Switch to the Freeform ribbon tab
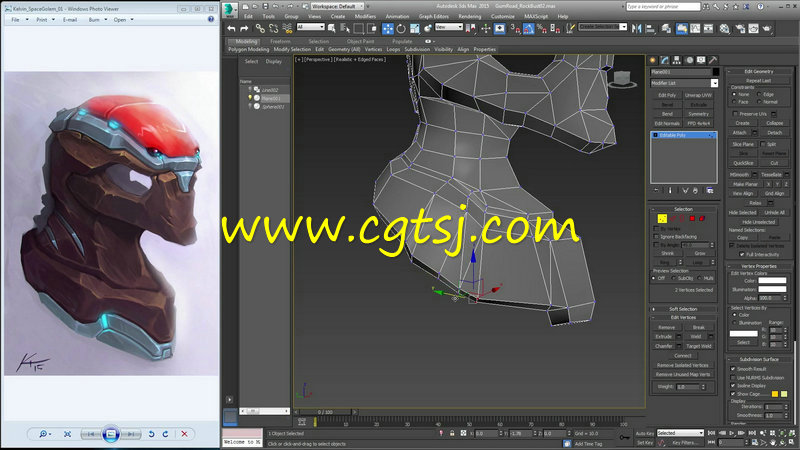The image size is (800, 450). click(x=280, y=41)
